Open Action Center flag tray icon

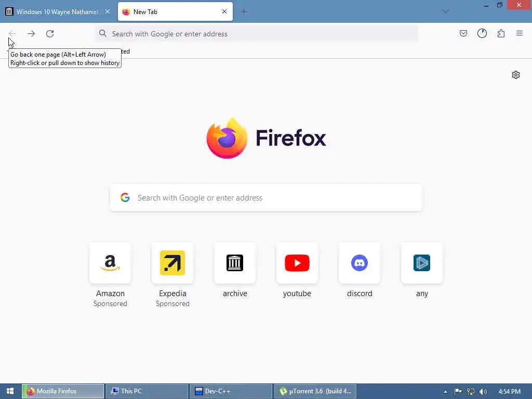(458, 392)
